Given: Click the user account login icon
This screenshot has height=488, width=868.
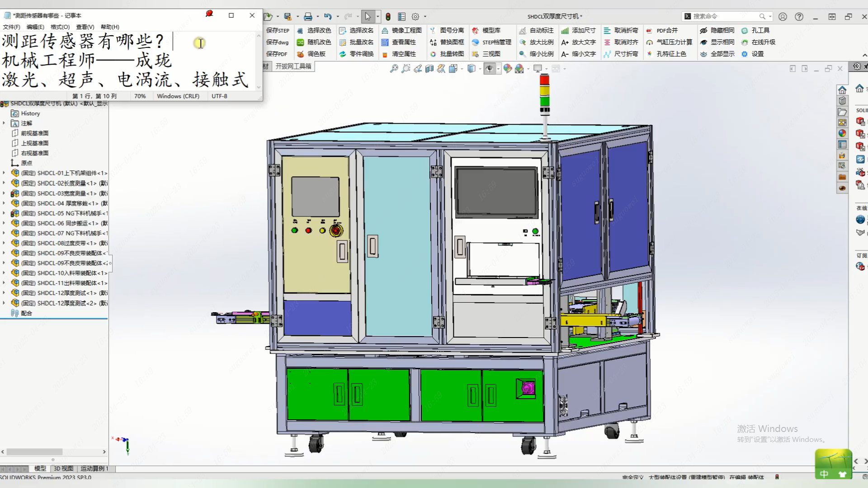Looking at the screenshot, I should tap(783, 17).
